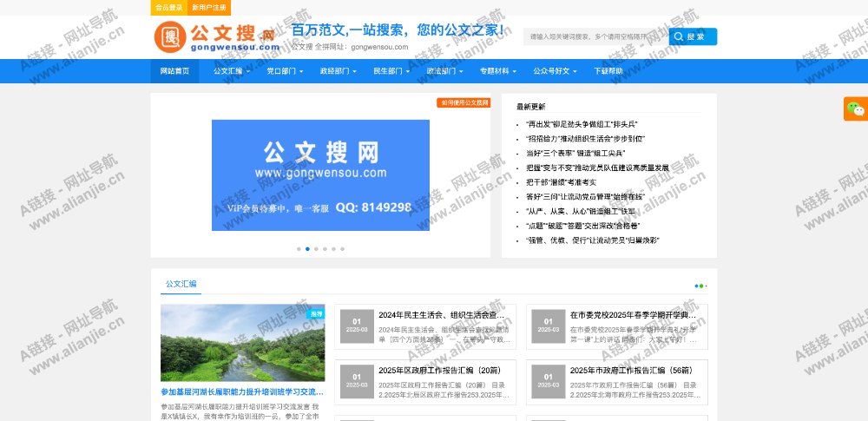868x421 pixels.
Task: Open 下载帮助 nav item
Action: point(608,71)
